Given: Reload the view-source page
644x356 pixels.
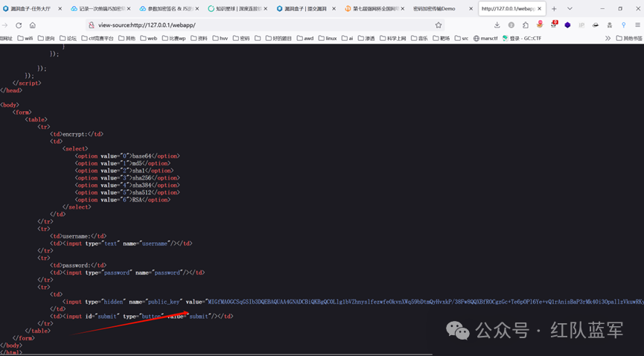Looking at the screenshot, I should pyautogui.click(x=19, y=25).
